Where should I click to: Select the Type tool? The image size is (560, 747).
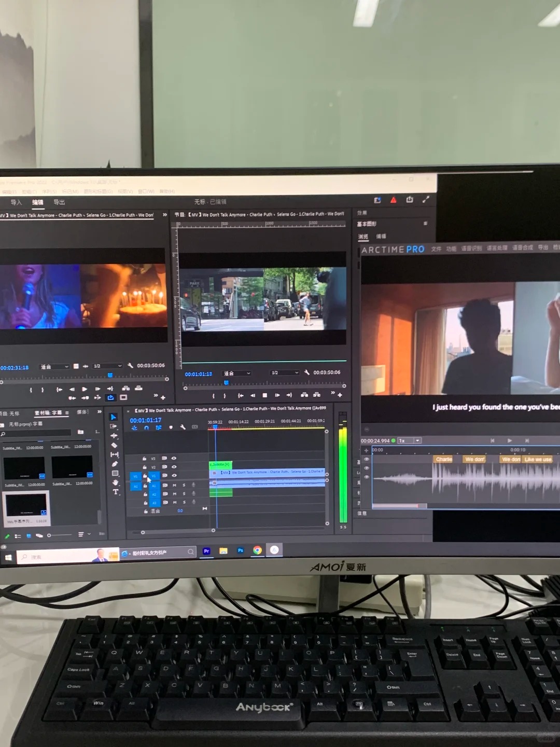pos(116,492)
